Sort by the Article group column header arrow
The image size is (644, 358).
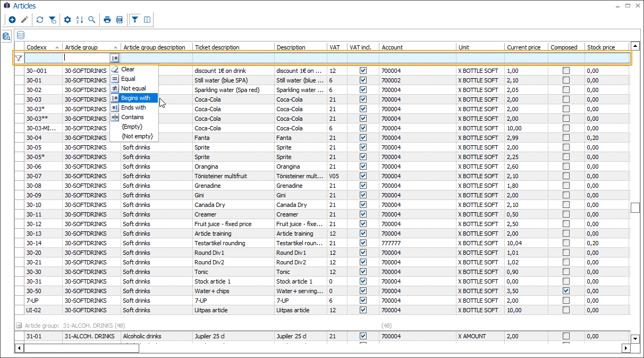[115, 47]
